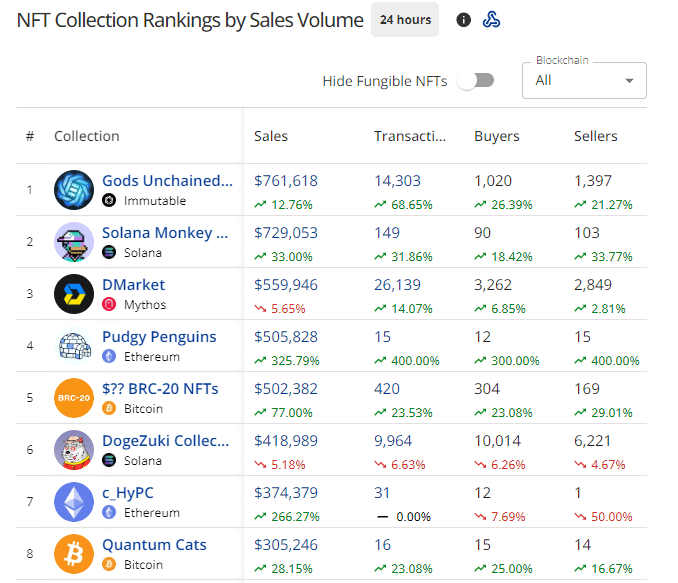Click the Immutable chain icon under Gods Unchained
678x583 pixels.
[x=109, y=200]
